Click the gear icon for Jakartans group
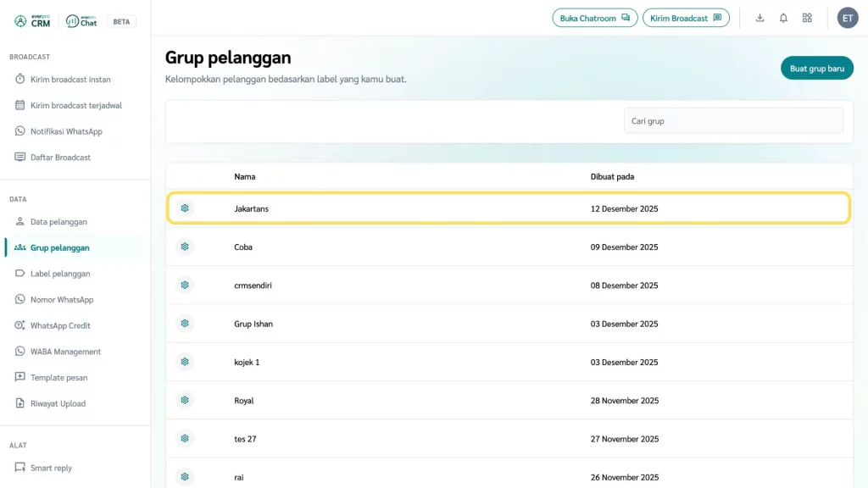Viewport: 868px width, 488px height. click(185, 208)
